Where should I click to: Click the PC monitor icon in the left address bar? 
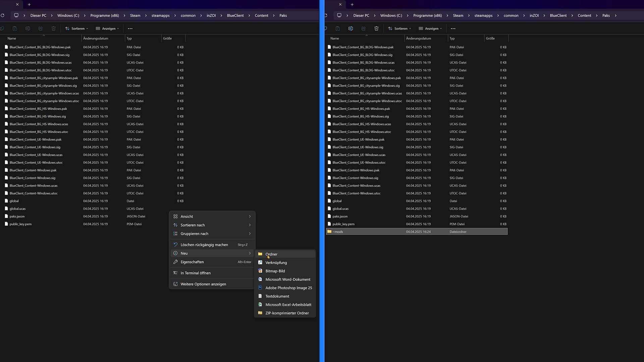click(16, 15)
